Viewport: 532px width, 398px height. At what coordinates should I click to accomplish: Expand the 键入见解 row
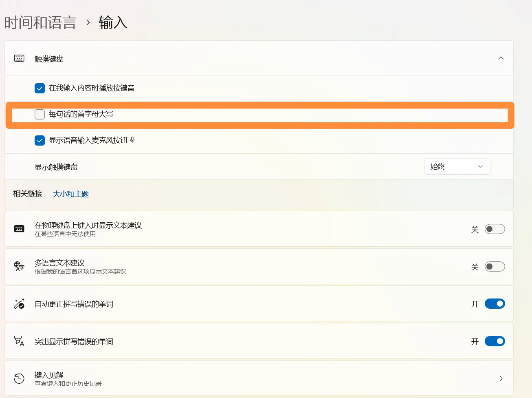click(501, 378)
